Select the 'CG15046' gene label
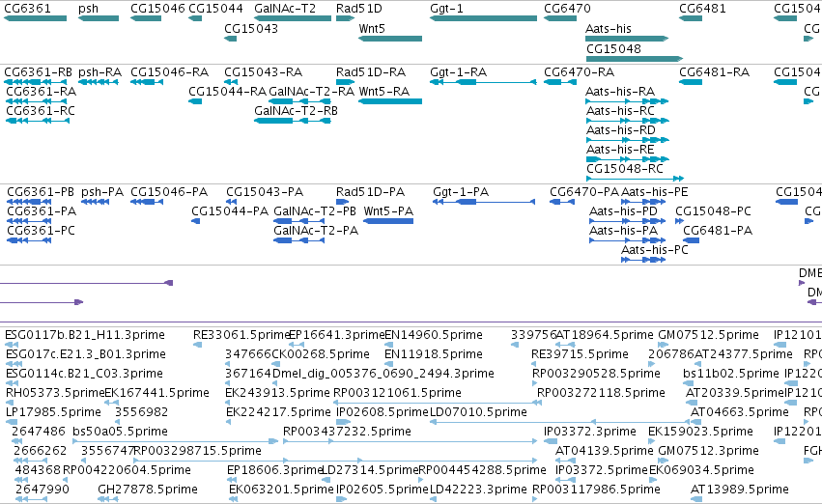 point(157,9)
